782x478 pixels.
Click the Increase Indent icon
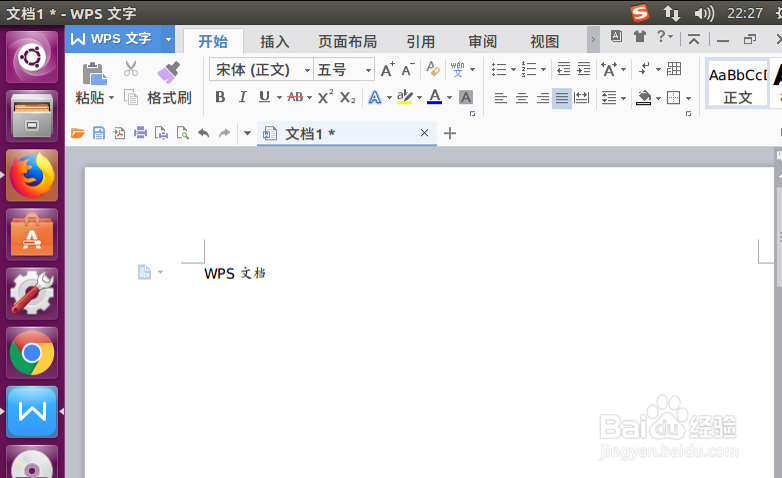pos(584,69)
